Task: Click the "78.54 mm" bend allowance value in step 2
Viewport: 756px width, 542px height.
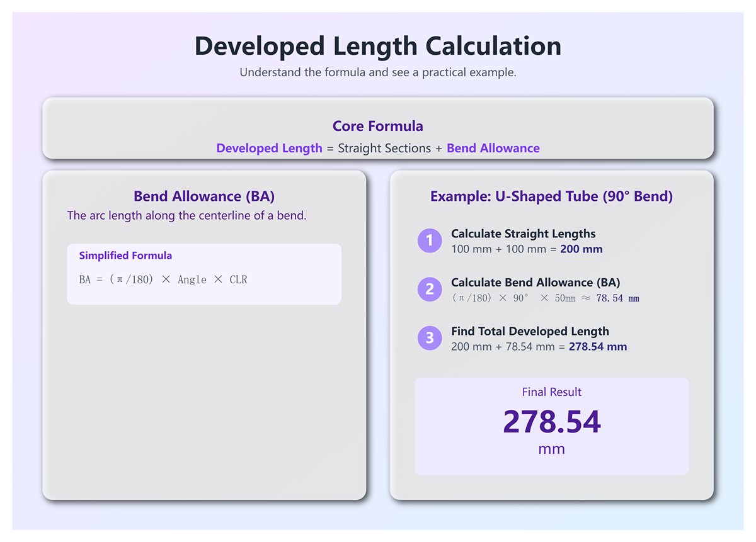Action: [617, 298]
